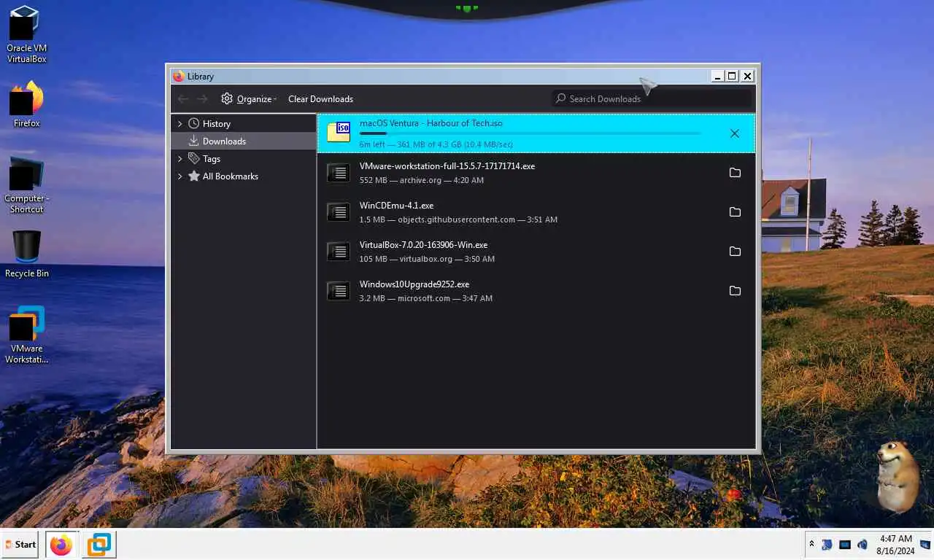Select History label in sidebar
Screen dimensions: 934x560
click(x=217, y=124)
